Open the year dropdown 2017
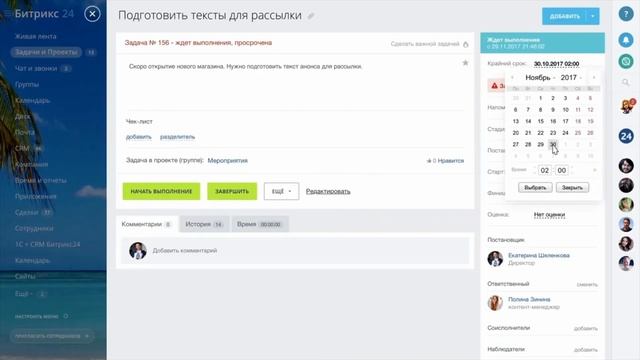 (571, 78)
